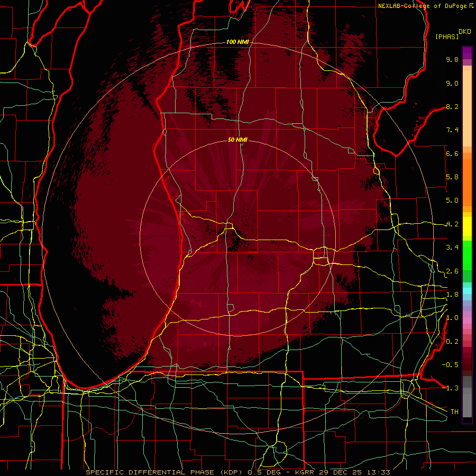Click the 0.2 legend value

[452, 342]
